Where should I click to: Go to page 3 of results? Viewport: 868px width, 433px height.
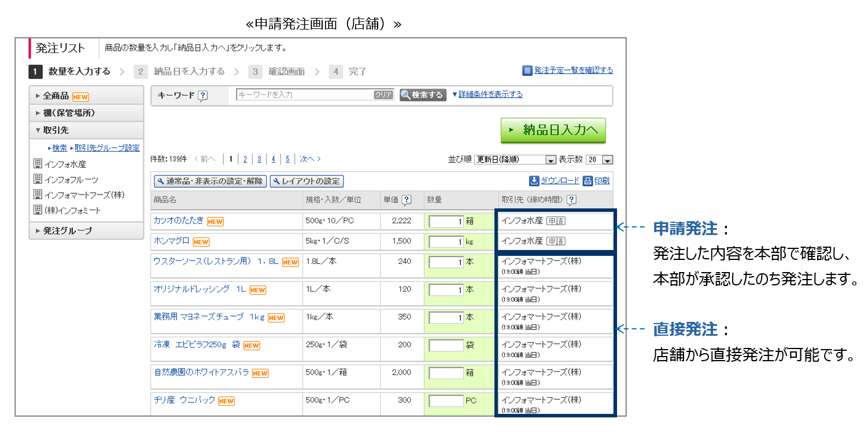(x=259, y=159)
